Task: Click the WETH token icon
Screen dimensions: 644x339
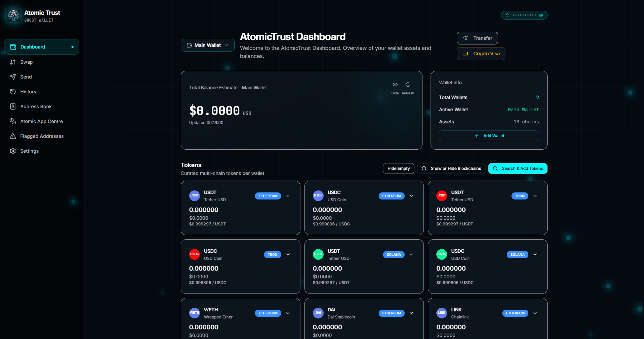Action: pyautogui.click(x=195, y=313)
